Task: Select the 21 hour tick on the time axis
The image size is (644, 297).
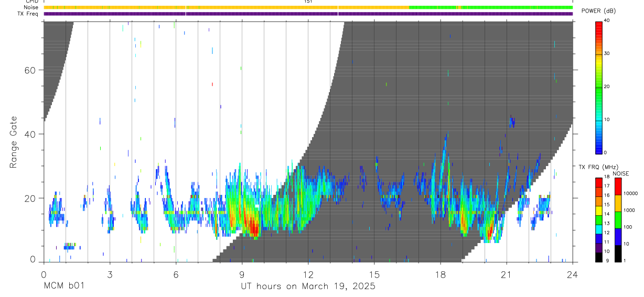Action: click(506, 274)
